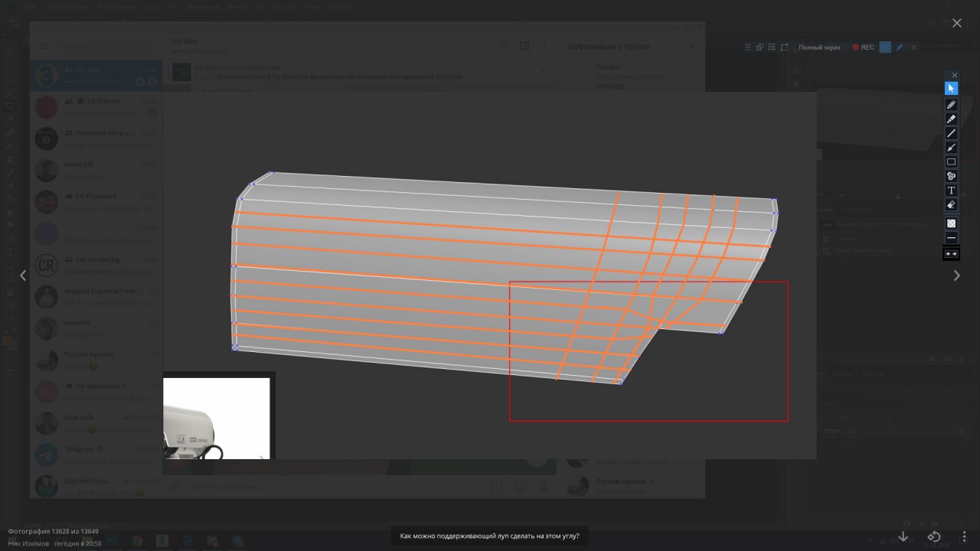Select 'Vlad Volk' chat in dimmed Telegram list
980x551 pixels.
tap(96, 422)
